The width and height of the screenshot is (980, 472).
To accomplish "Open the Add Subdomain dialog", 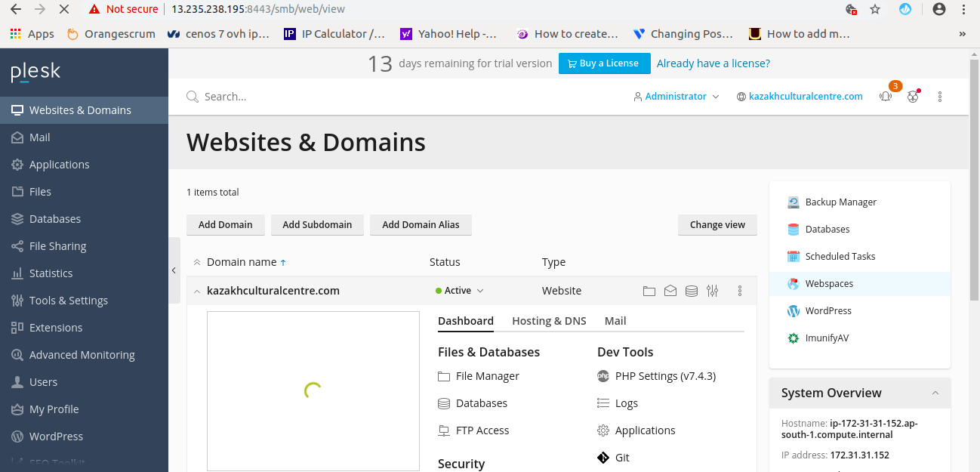I will [317, 224].
